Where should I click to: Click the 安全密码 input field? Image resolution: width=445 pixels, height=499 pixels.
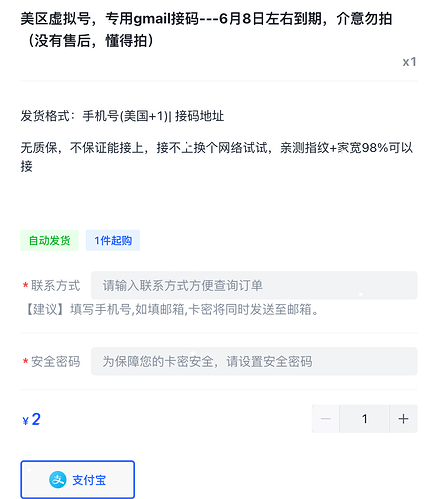(x=254, y=361)
